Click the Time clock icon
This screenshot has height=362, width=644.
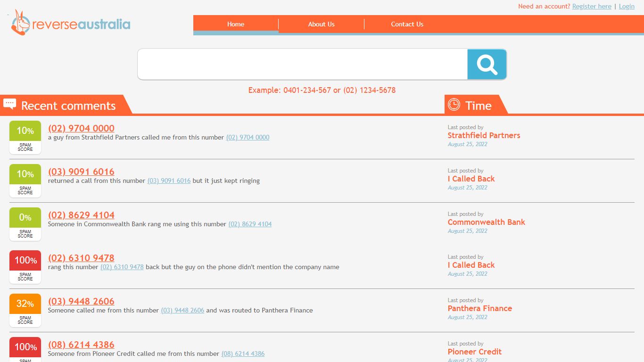click(x=454, y=104)
